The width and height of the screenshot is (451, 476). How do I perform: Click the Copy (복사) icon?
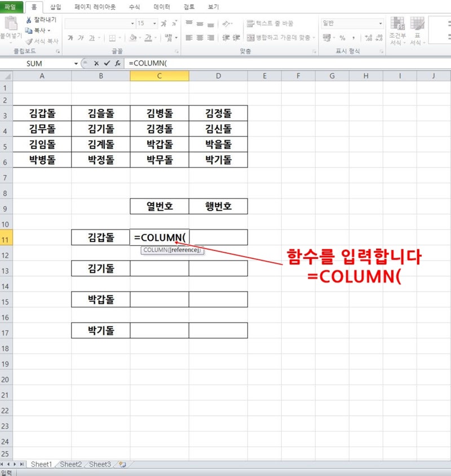[29, 30]
